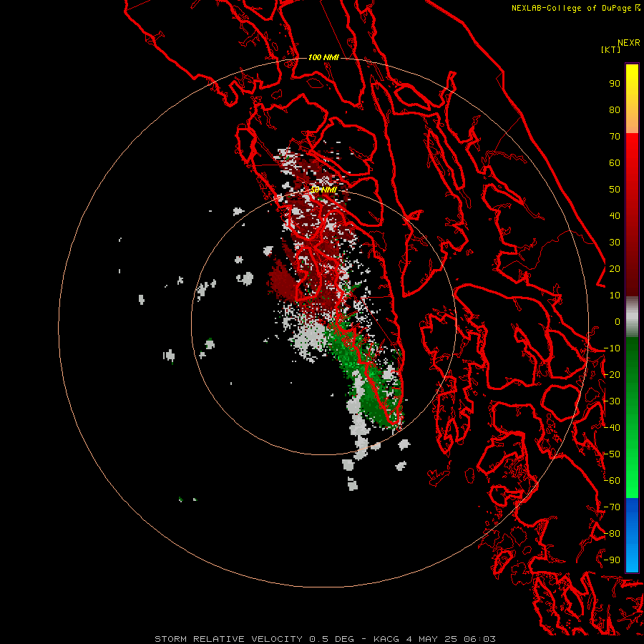This screenshot has height=644, width=644.
Task: Click the -90 value on velocity scale
Action: [612, 560]
